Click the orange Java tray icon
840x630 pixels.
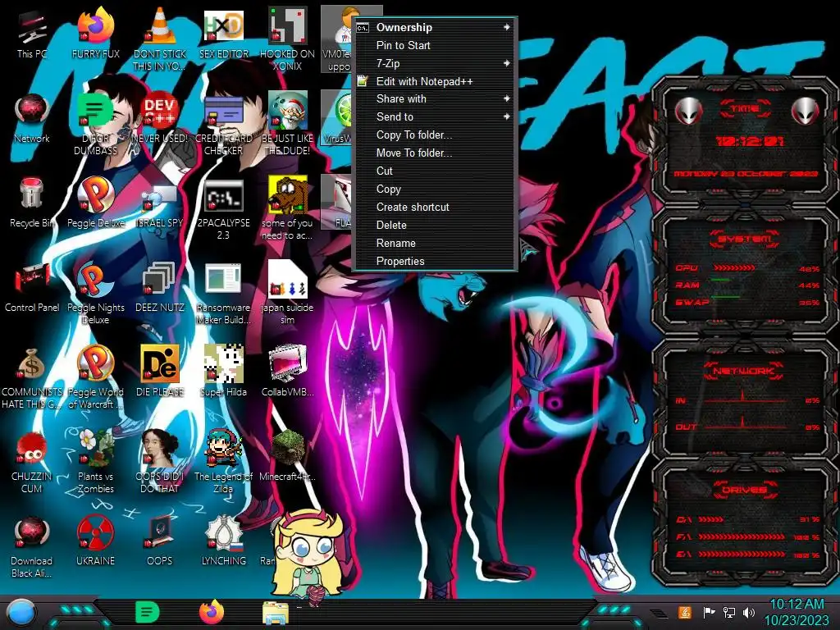pyautogui.click(x=685, y=612)
